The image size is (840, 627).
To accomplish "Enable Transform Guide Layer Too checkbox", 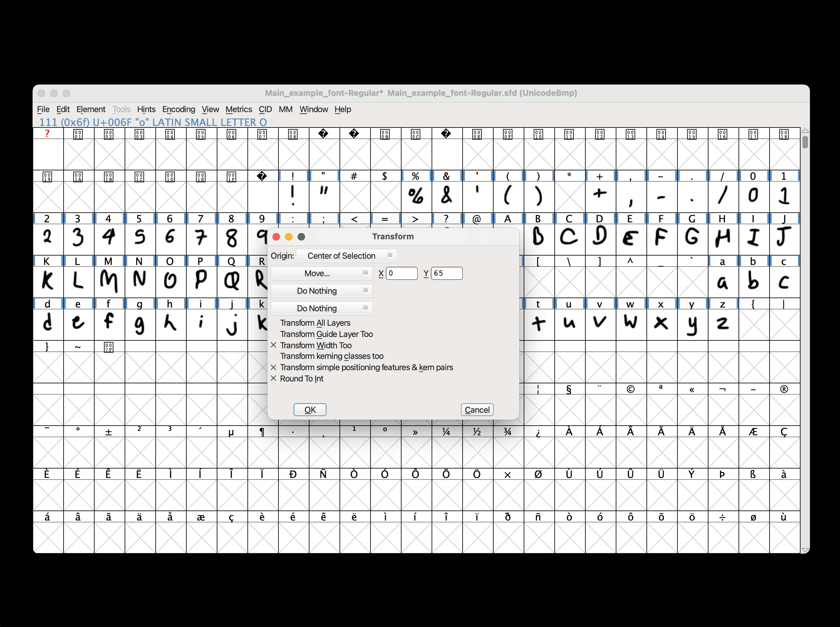I will [x=322, y=334].
